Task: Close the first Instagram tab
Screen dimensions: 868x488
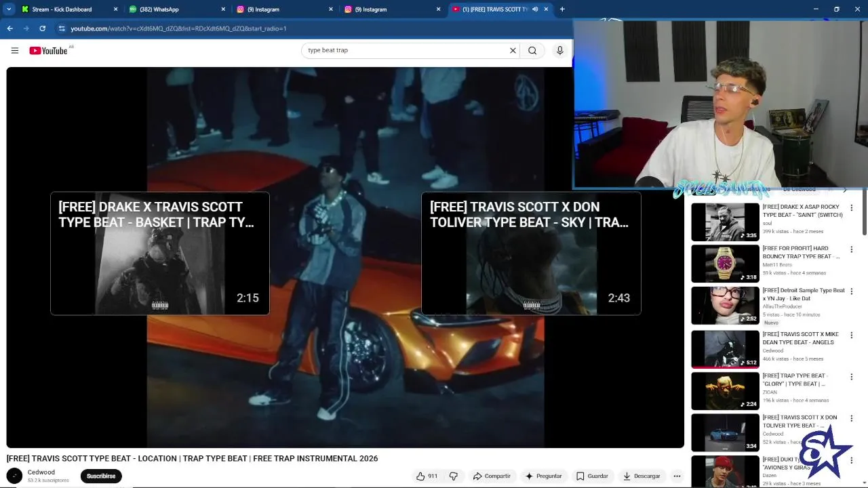Action: coord(331,9)
